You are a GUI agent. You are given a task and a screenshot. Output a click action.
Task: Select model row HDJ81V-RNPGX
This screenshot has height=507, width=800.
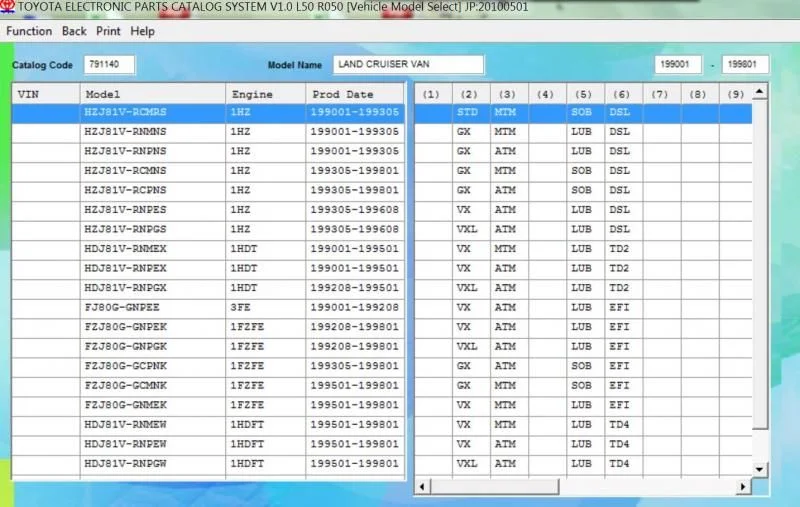coord(209,288)
